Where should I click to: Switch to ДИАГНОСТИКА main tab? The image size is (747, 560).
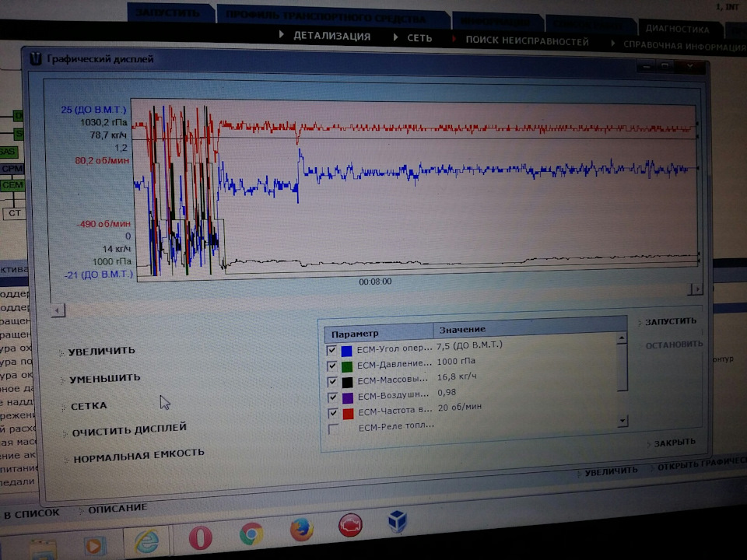(678, 29)
